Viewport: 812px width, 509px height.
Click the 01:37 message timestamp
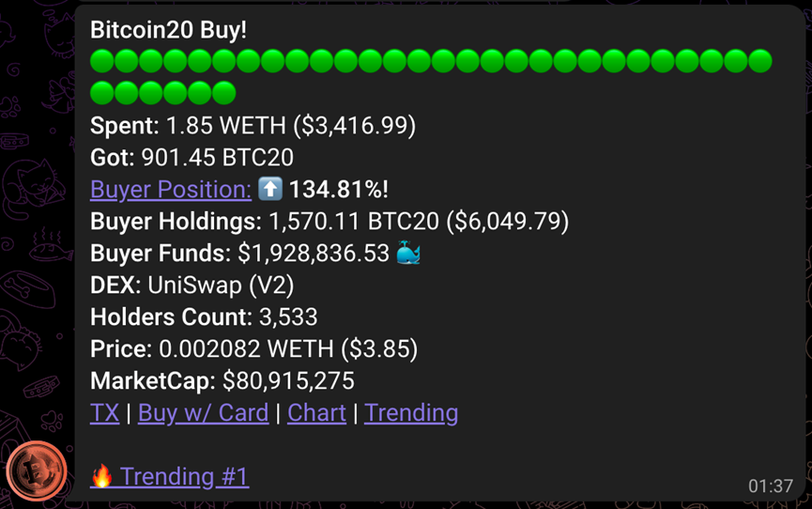tap(771, 486)
